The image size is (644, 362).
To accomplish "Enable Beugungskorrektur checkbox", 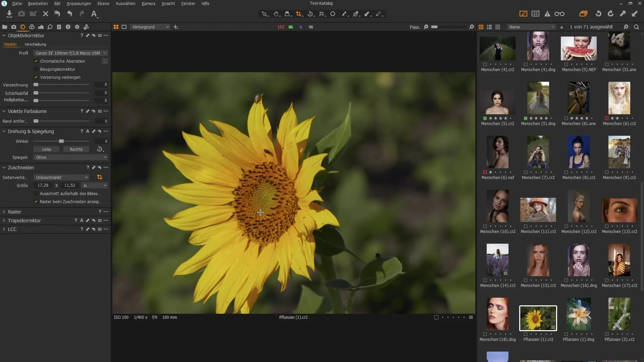I will (x=36, y=69).
